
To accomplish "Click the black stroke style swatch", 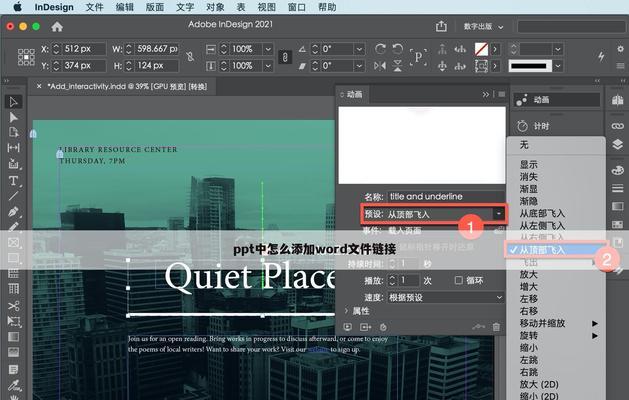I will tap(530, 66).
